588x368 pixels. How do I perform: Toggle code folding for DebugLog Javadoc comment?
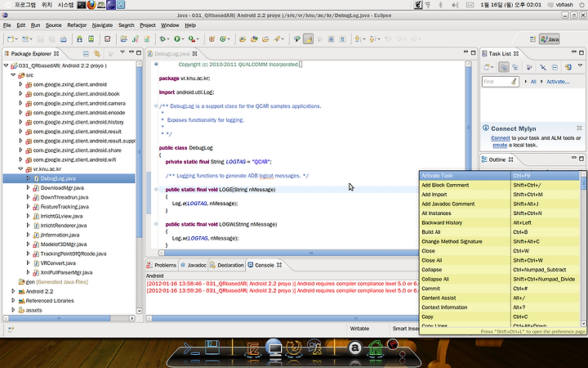(156, 105)
